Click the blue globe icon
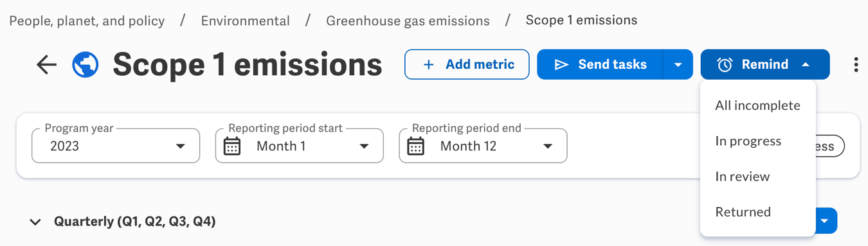The image size is (868, 246). point(86,64)
